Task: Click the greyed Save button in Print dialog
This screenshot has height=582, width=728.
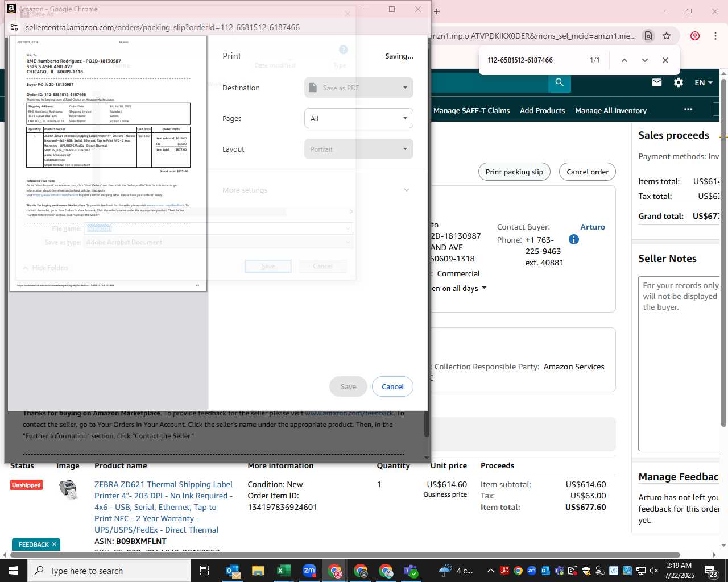Action: pos(348,386)
